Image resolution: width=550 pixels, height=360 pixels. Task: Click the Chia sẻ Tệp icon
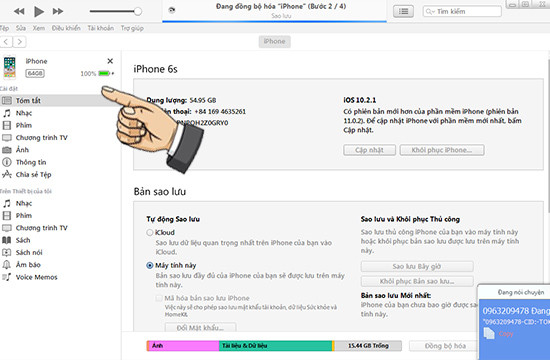click(7, 174)
